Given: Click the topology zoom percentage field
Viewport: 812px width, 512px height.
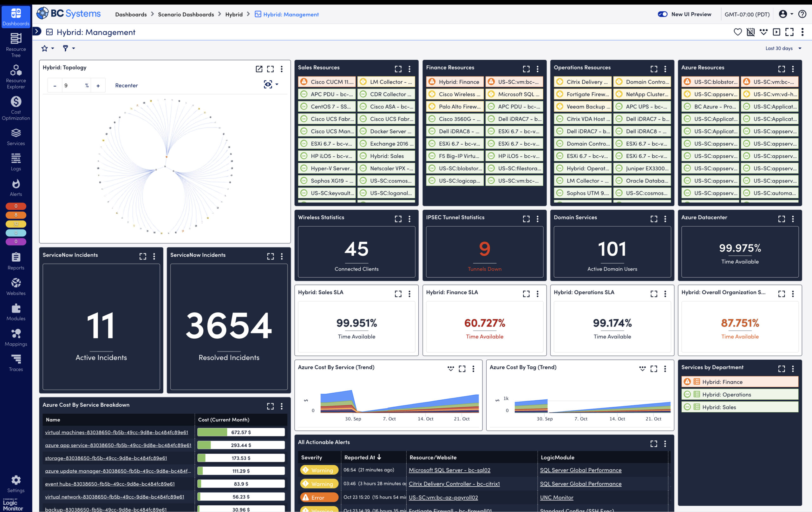Looking at the screenshot, I should click(x=76, y=85).
